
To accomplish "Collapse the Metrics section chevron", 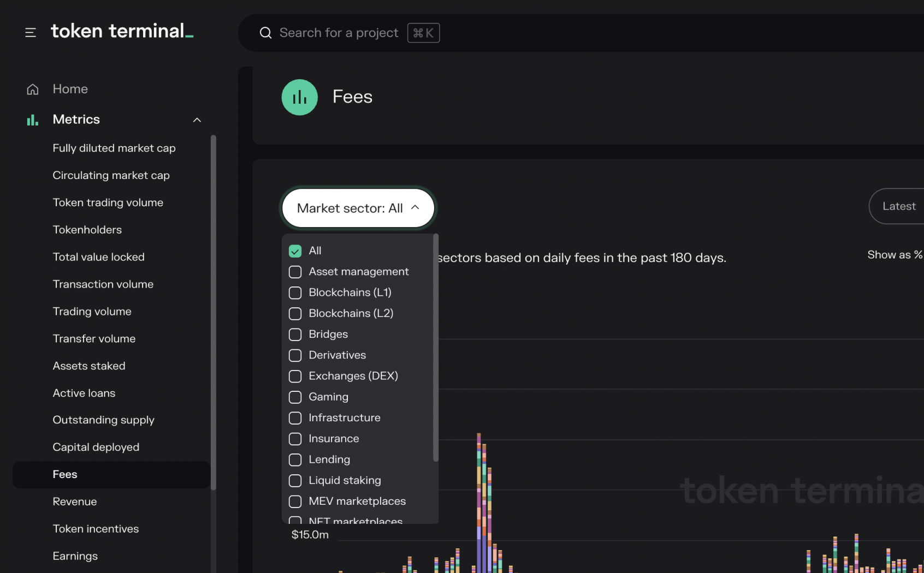I will [x=197, y=120].
